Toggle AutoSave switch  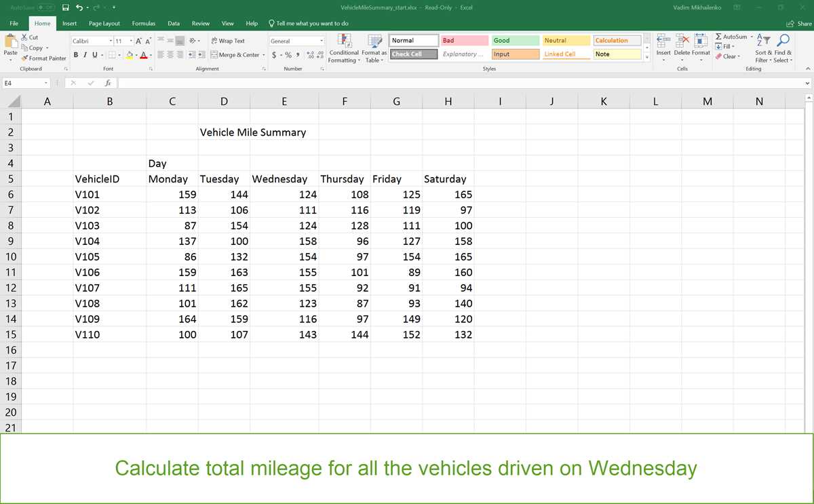[x=47, y=7]
